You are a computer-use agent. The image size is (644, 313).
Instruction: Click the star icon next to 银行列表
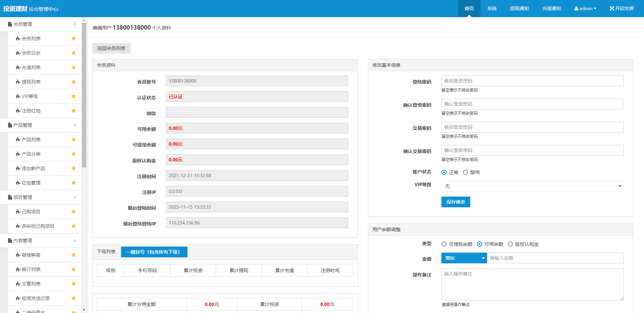73,269
